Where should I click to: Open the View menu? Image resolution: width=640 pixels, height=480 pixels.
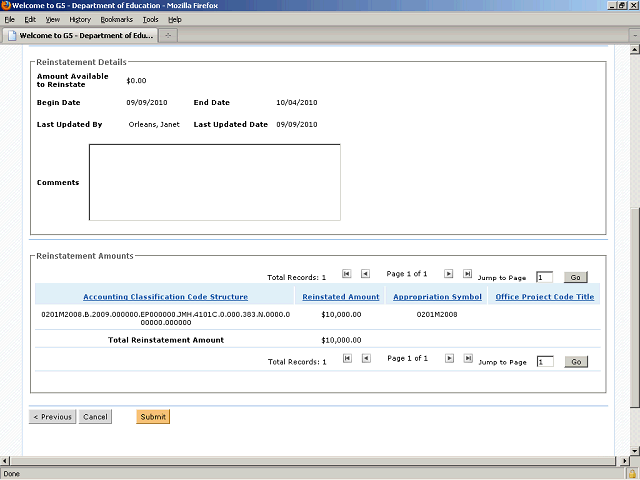coord(52,19)
